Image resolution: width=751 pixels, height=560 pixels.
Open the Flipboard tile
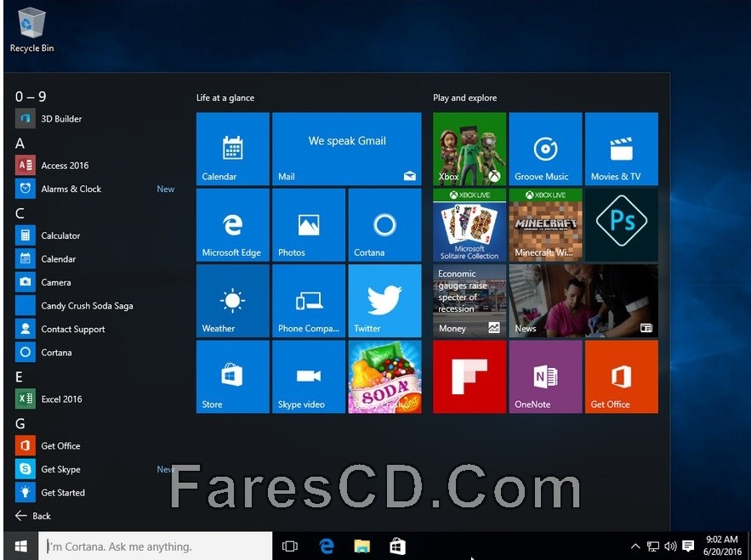click(469, 376)
